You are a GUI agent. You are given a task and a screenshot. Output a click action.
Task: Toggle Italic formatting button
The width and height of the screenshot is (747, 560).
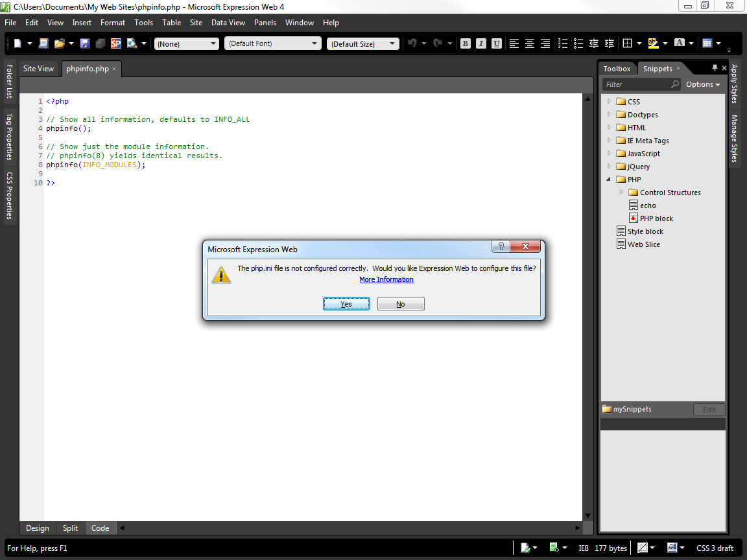[x=481, y=43]
